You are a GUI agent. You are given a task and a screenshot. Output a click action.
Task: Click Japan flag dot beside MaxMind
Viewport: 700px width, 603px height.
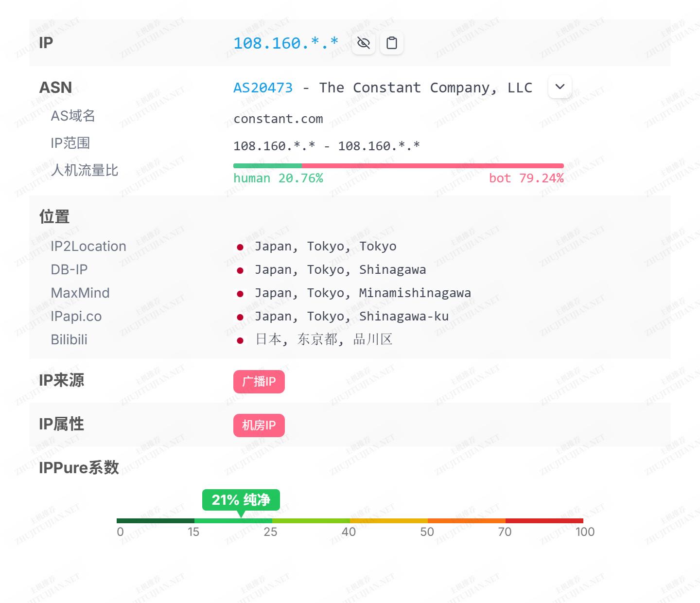tap(240, 294)
